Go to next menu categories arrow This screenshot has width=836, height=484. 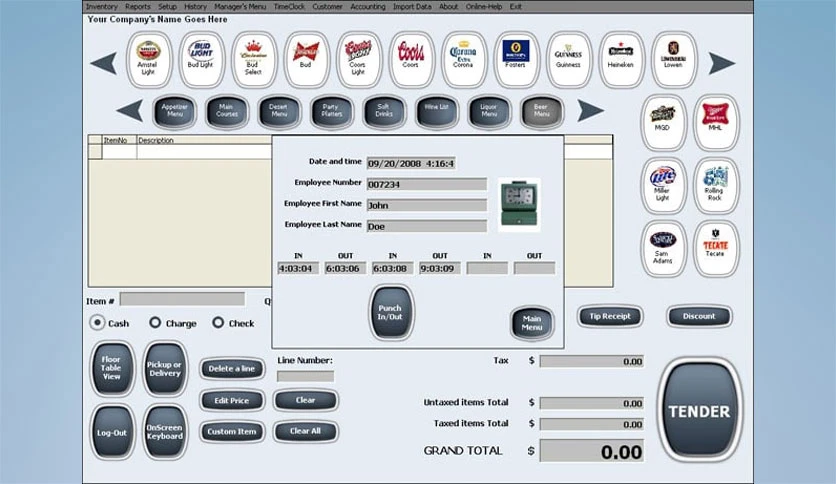(x=591, y=110)
